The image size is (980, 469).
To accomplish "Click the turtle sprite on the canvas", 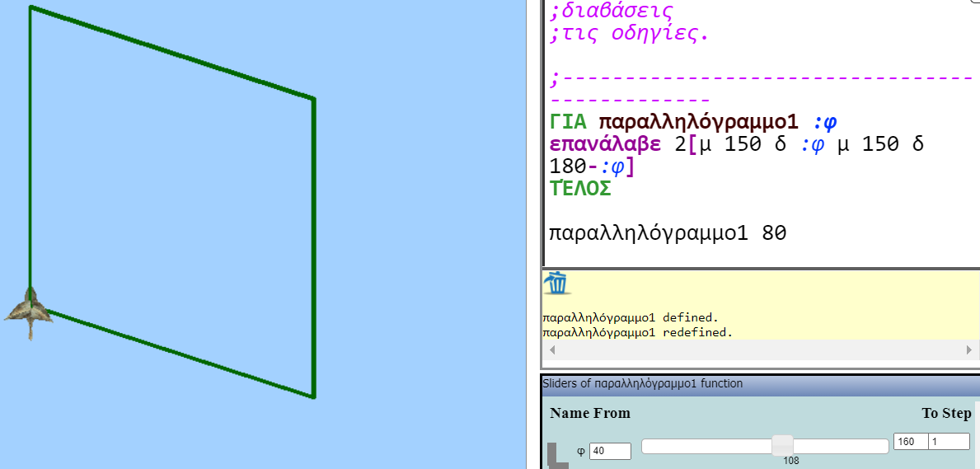I will click(x=30, y=312).
